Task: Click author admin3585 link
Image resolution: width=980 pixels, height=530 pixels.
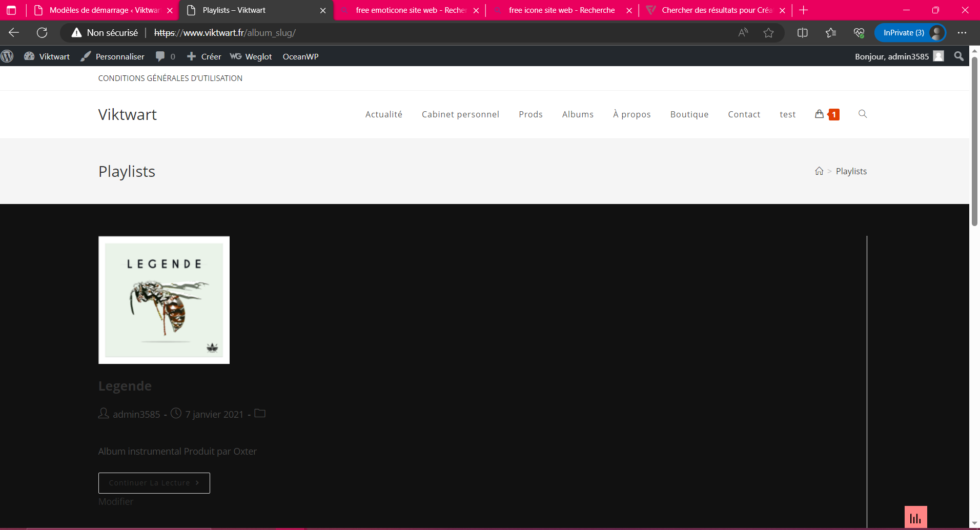Action: coord(136,414)
